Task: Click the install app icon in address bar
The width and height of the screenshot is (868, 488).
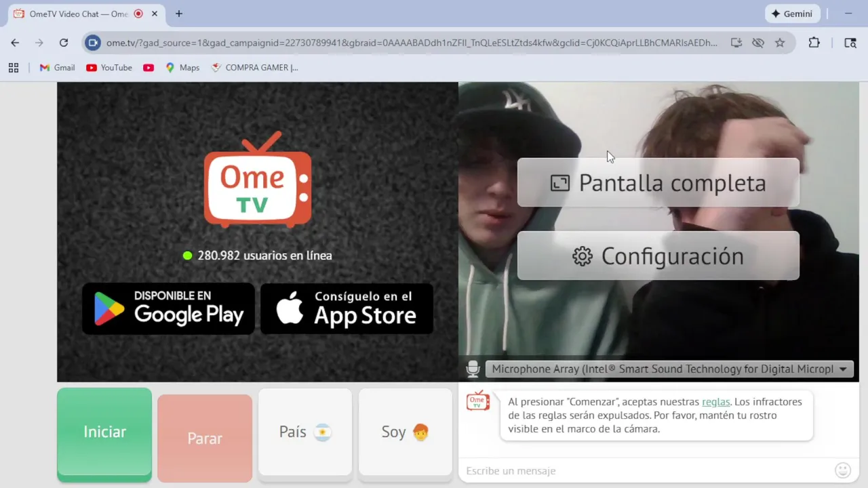Action: [736, 43]
